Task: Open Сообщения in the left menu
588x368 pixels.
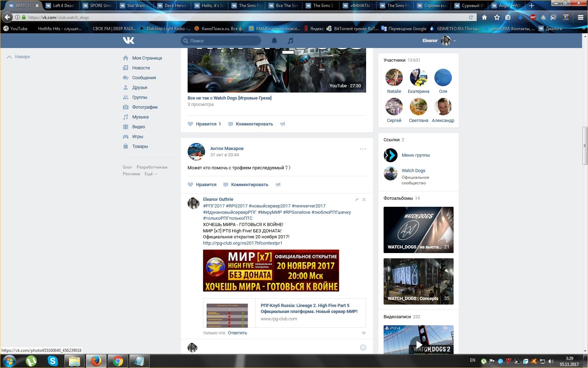Action: (x=144, y=78)
